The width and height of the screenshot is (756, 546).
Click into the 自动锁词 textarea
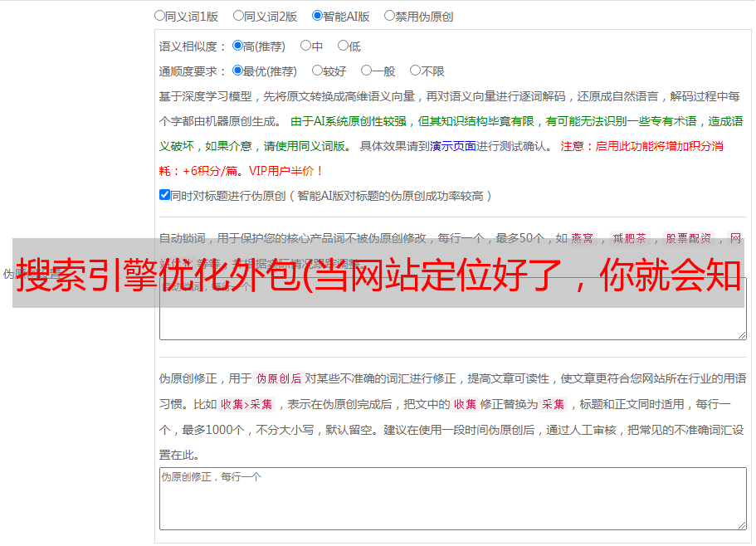(453, 309)
